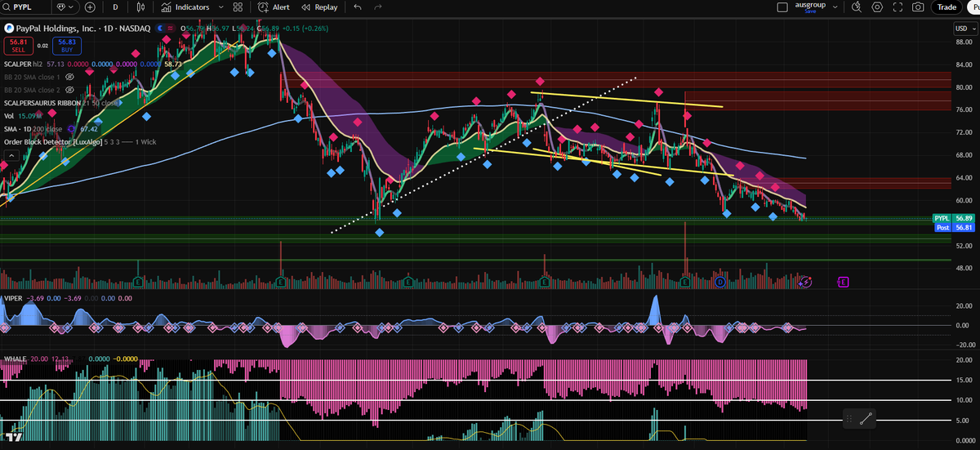Click the 88.00 price scale label
Screen dimensions: 980x450
964,42
